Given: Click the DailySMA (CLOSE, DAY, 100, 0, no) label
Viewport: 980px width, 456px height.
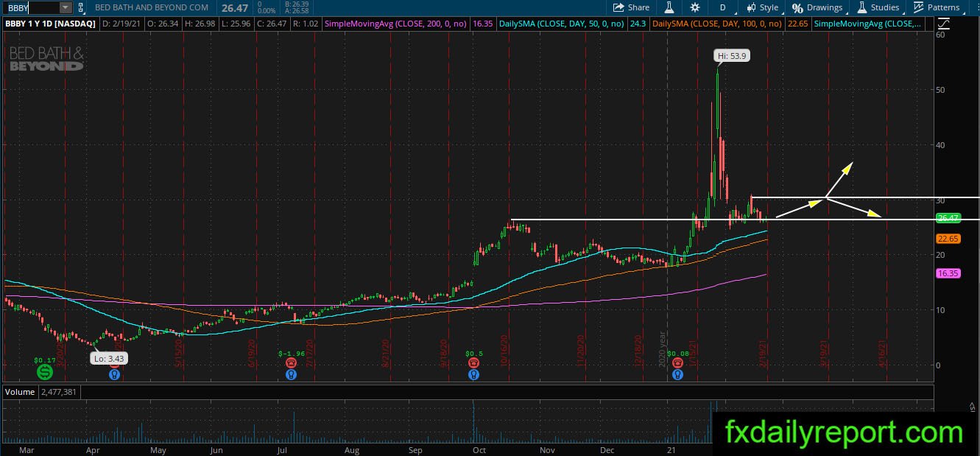Looking at the screenshot, I should 717,24.
